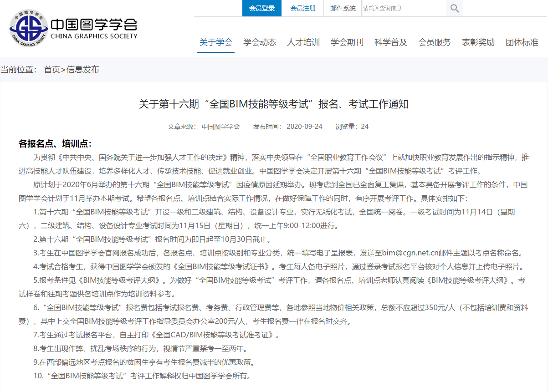The height and width of the screenshot is (392, 548).
Task: Click item 10 about 解释权归中国图学学会
Action: [x=142, y=377]
